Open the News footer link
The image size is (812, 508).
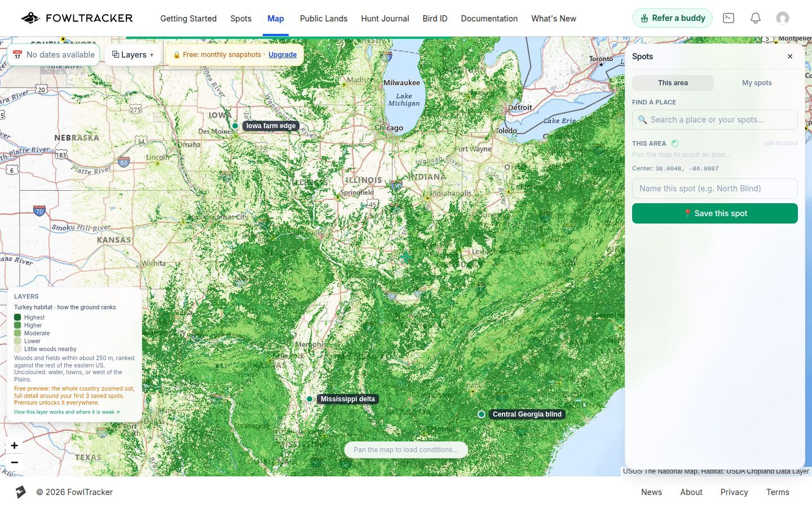651,492
